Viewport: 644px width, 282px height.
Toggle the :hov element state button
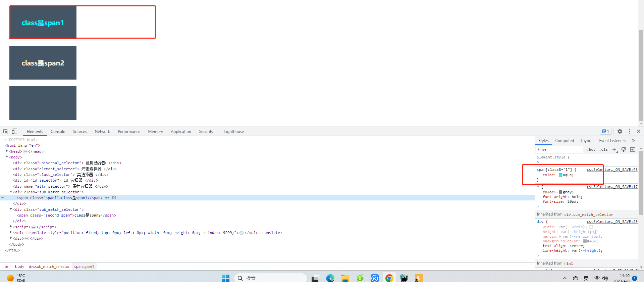(591, 149)
